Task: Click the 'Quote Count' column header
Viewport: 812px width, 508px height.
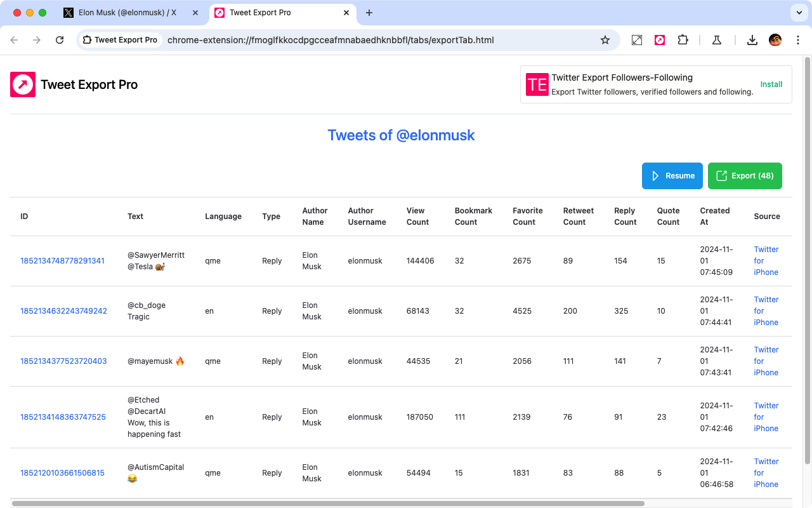Action: (x=668, y=217)
